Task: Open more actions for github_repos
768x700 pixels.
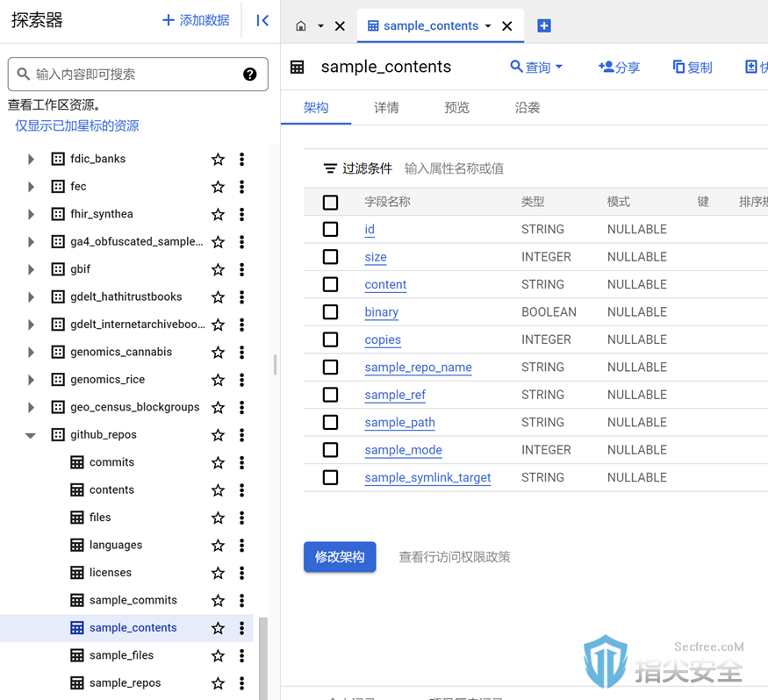Action: point(241,435)
